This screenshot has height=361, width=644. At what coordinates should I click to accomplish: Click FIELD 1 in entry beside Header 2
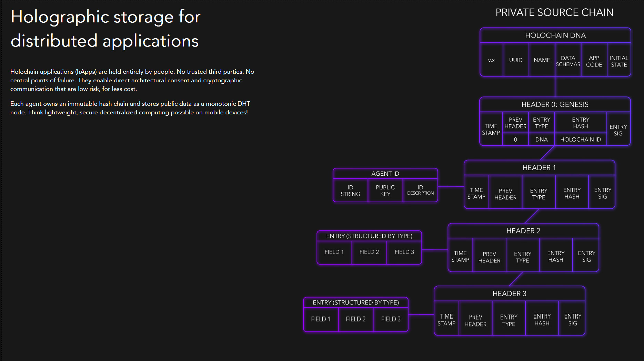coord(334,252)
